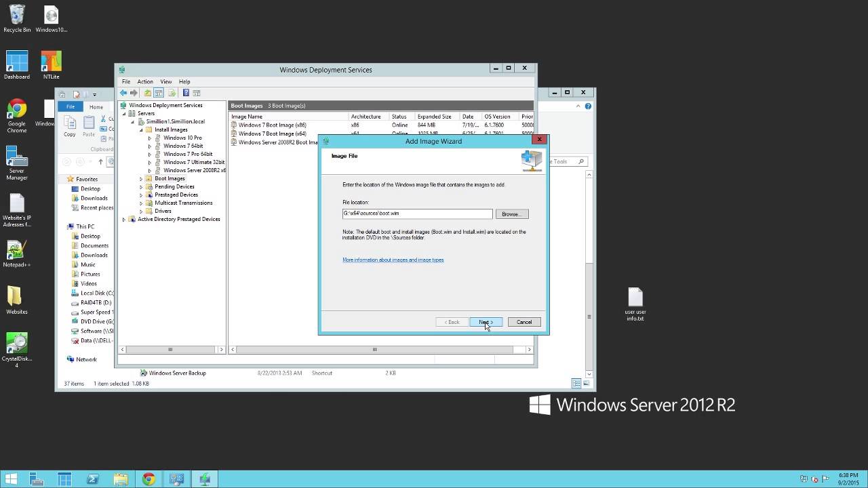Click the WDS tree pane horizontal scrollbar
Screen dimensions: 868x488
(x=172, y=349)
